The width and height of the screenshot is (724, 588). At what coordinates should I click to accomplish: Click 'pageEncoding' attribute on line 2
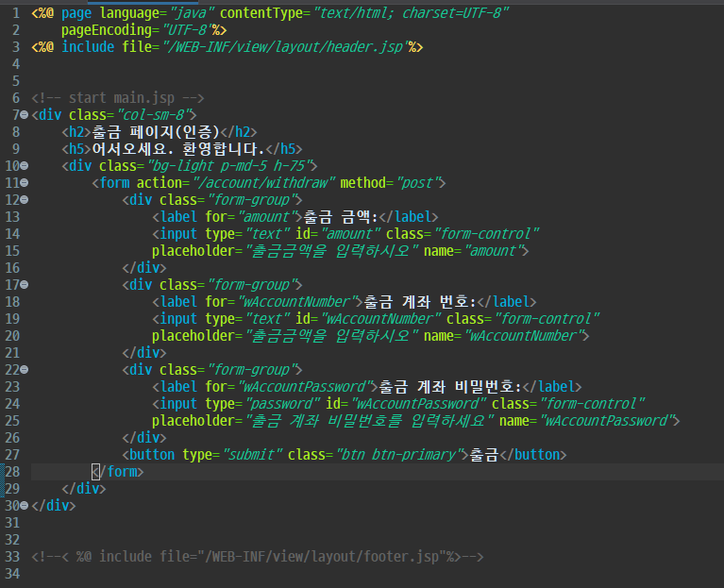[x=107, y=30]
